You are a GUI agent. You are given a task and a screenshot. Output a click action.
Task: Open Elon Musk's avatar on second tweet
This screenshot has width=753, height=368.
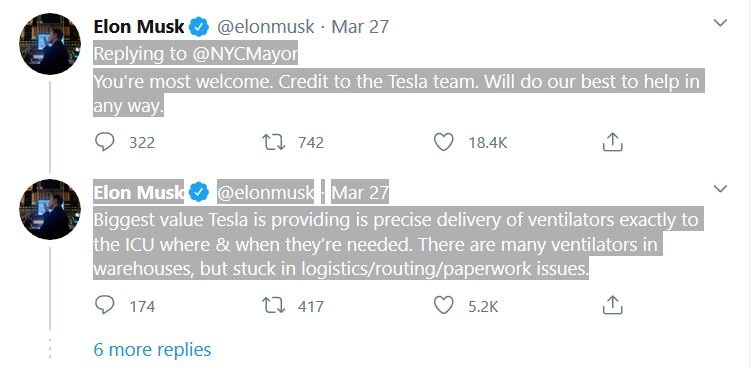pyautogui.click(x=50, y=209)
